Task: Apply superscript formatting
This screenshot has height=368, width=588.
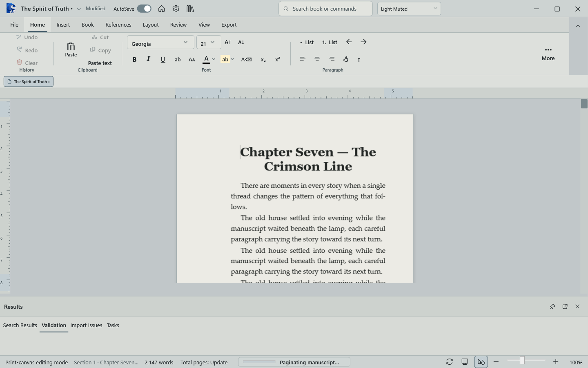Action: pyautogui.click(x=278, y=59)
